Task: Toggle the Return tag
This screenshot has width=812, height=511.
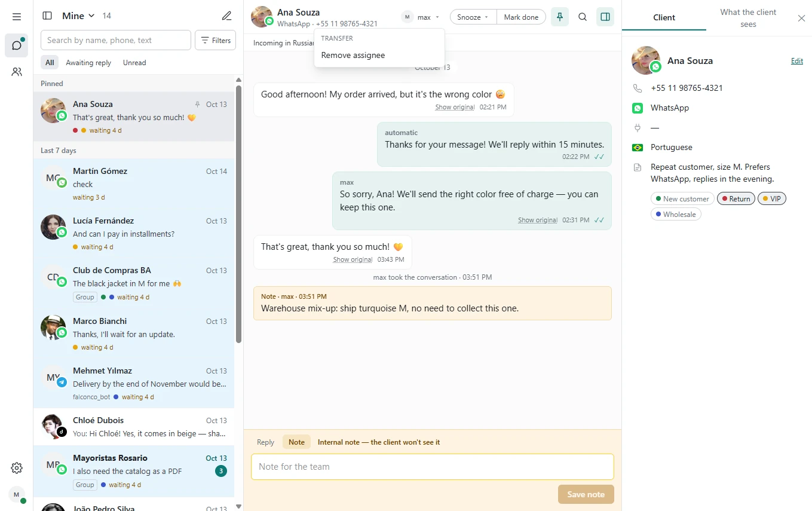Action: coord(736,199)
